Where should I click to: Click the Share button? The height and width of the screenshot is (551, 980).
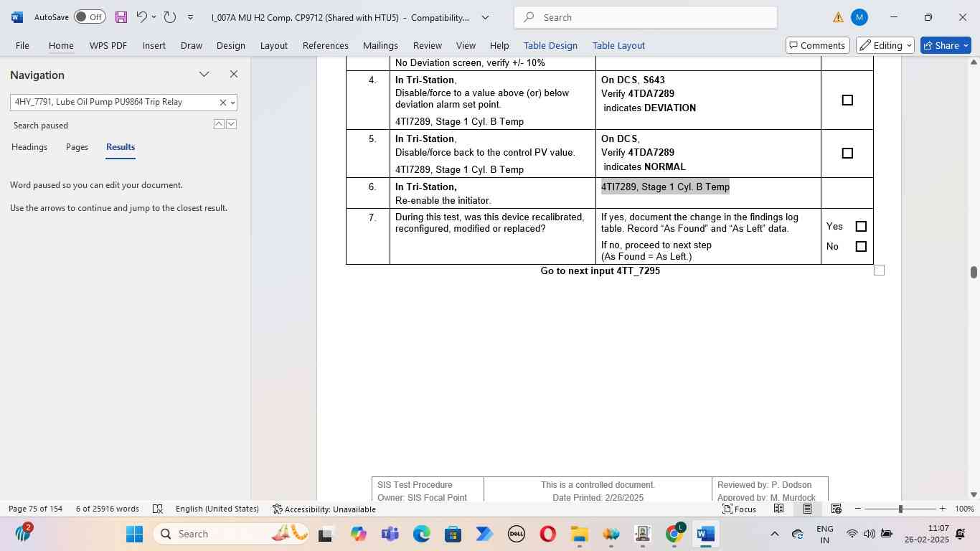coord(946,45)
